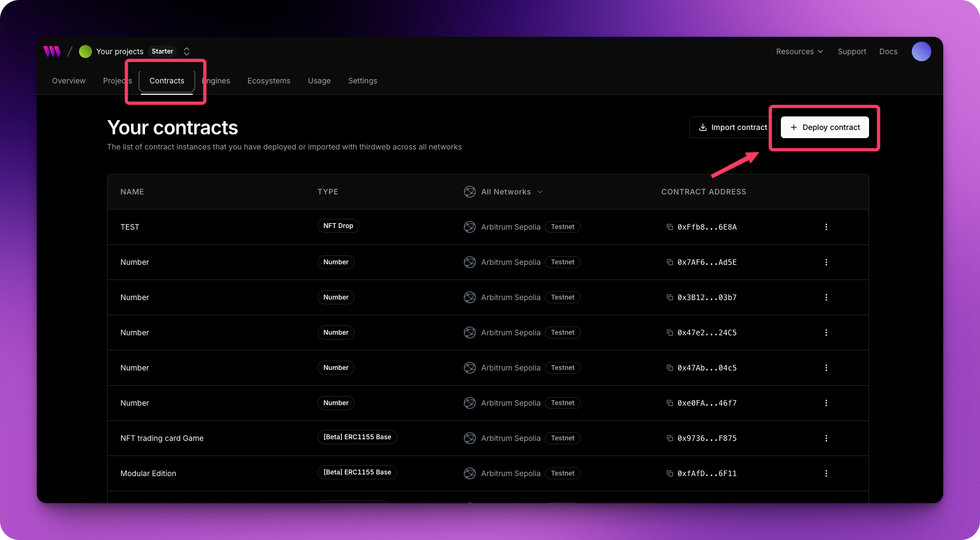The image size is (980, 540).
Task: Click the Starter plan badge
Action: coord(162,51)
